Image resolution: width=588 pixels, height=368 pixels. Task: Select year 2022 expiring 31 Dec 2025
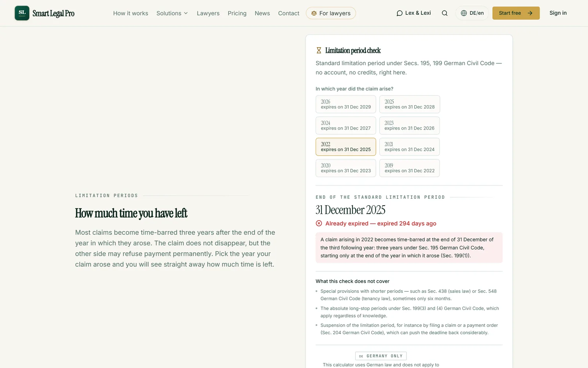tap(346, 147)
